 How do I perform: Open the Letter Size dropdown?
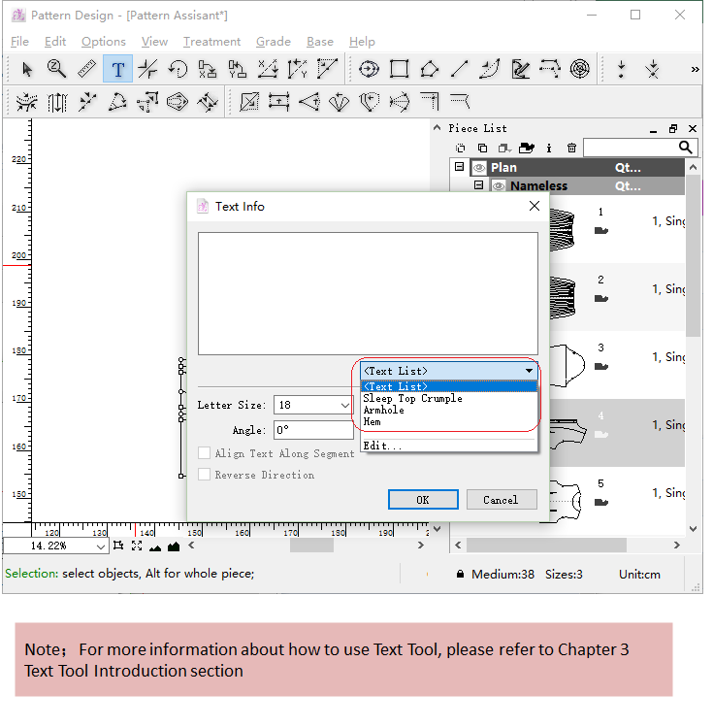[344, 405]
